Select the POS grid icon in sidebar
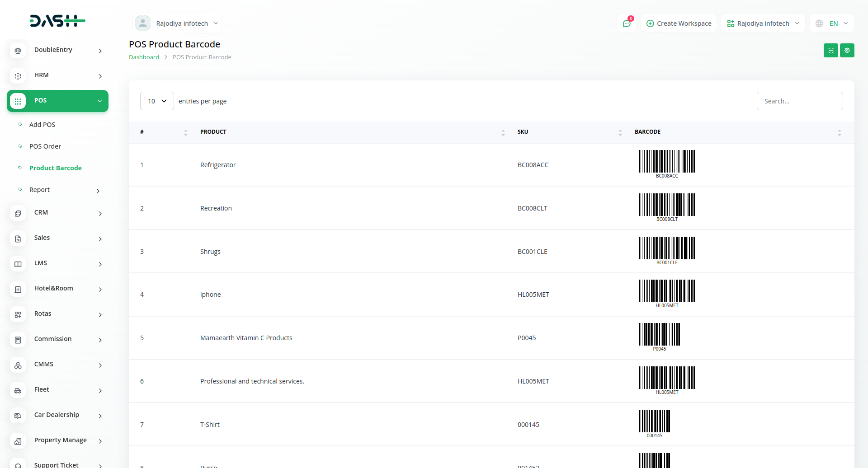Screen dimensions: 868x468 click(18, 101)
